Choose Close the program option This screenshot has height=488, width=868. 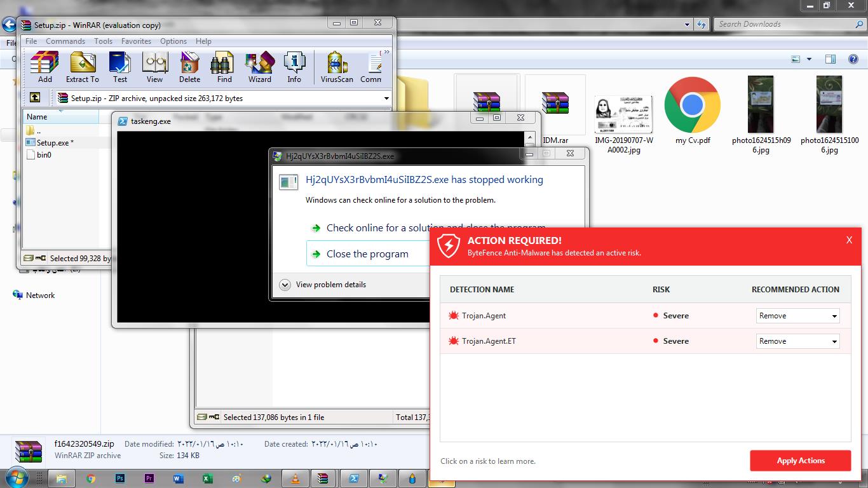click(367, 254)
